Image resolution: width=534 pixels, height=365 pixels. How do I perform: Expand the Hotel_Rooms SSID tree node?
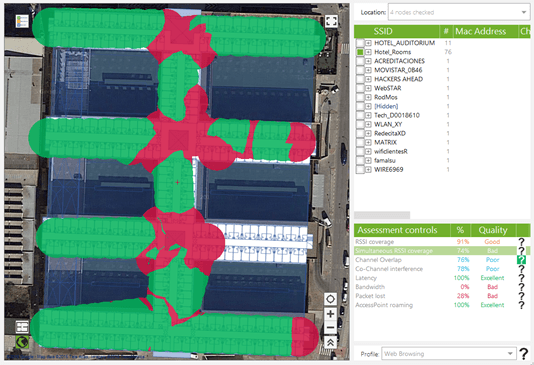pos(368,52)
